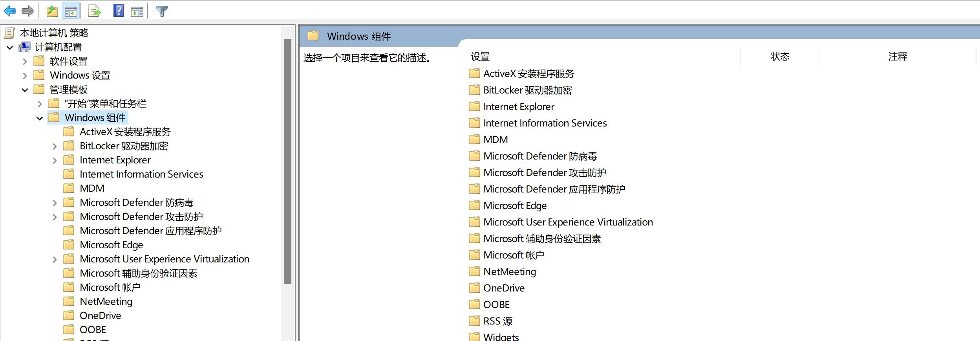This screenshot has width=980, height=341.
Task: Go up one level with folder-arrow icon
Action: point(52,11)
